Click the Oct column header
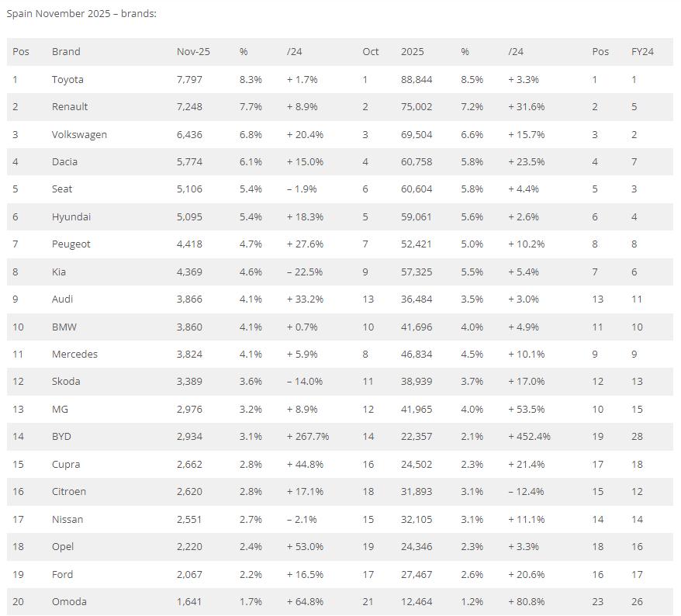 [x=371, y=52]
